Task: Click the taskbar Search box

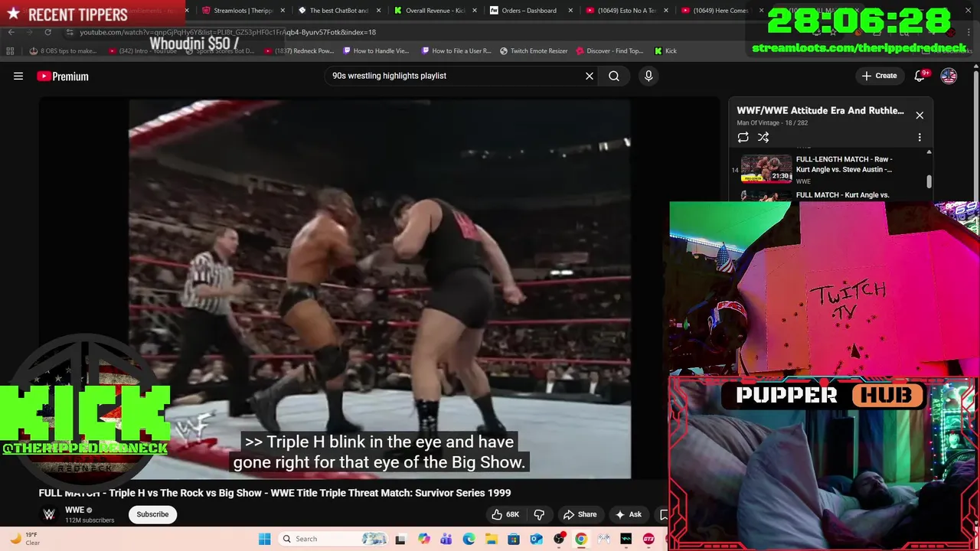Action: [x=332, y=539]
